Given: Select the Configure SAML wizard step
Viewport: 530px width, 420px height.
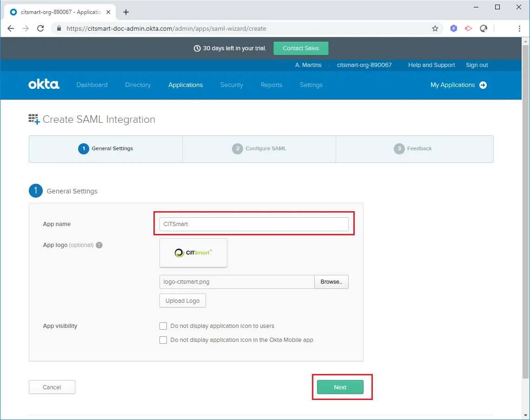Looking at the screenshot, I should click(259, 149).
